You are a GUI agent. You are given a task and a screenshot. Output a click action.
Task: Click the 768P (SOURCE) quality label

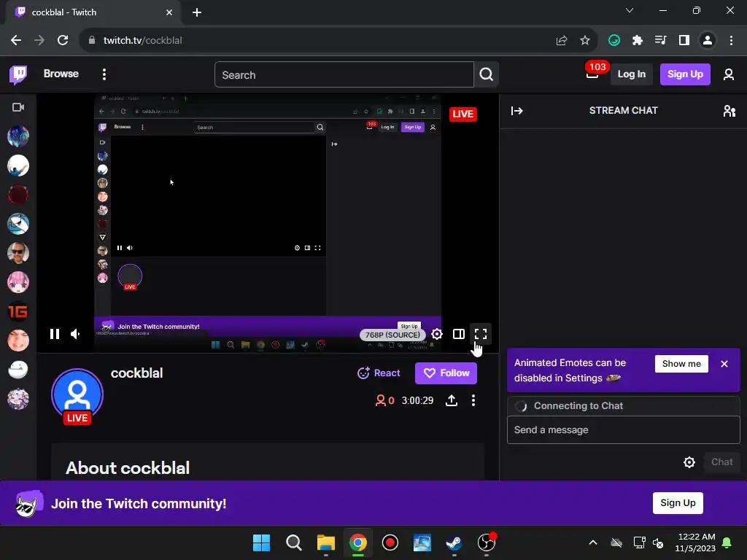pyautogui.click(x=392, y=335)
